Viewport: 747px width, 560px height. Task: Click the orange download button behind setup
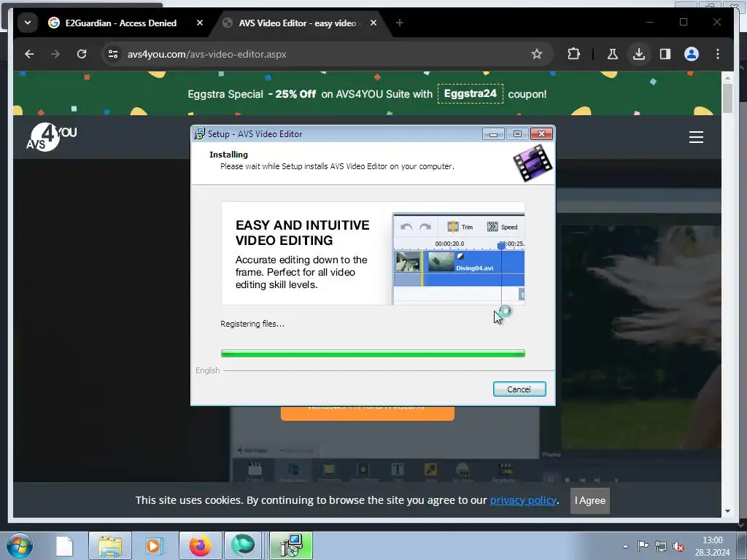pyautogui.click(x=368, y=413)
